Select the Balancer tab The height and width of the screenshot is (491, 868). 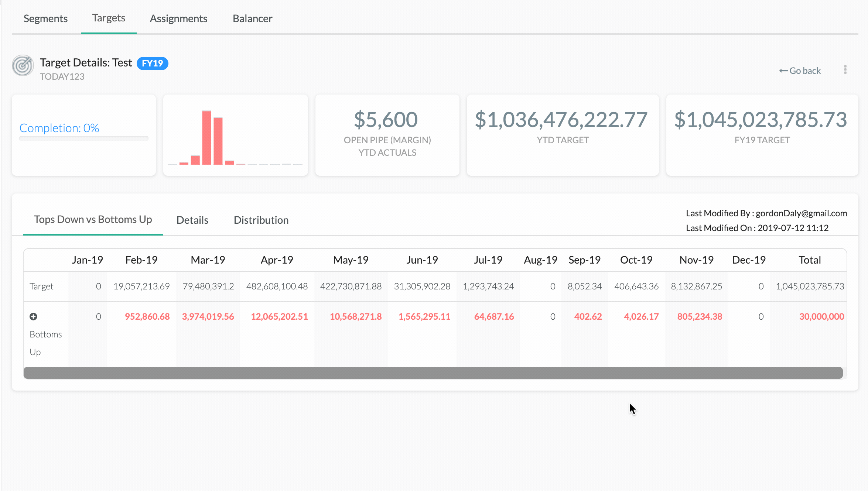pos(252,18)
